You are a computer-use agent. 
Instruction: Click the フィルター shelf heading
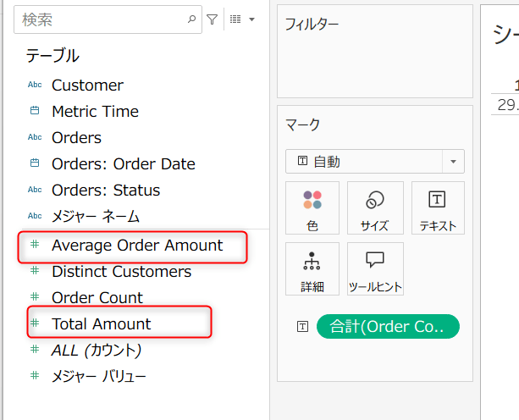[312, 25]
